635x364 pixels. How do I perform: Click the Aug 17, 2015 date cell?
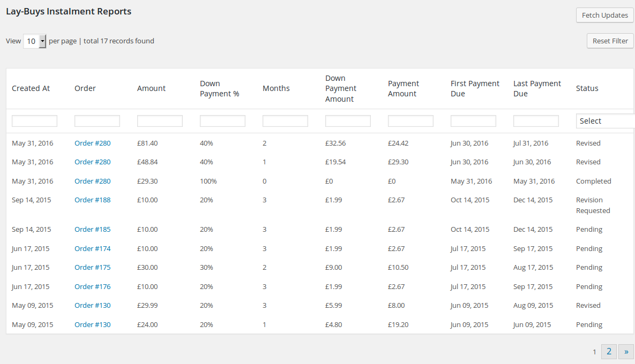pos(533,267)
